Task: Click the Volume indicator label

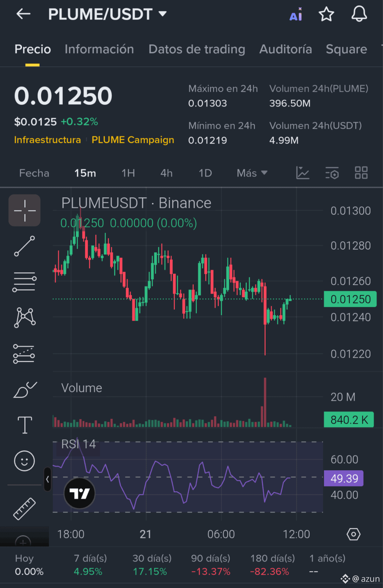Action: pos(82,388)
